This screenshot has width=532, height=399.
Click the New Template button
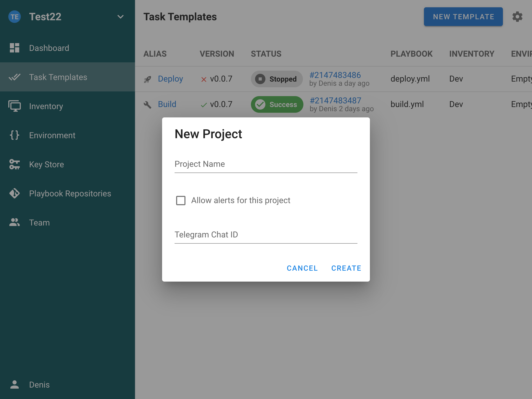463,17
